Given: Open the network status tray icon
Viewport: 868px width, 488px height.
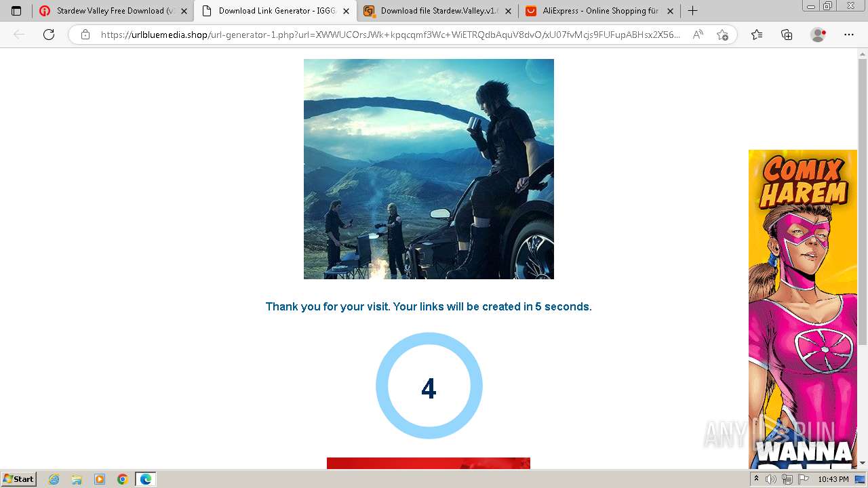Looking at the screenshot, I should [x=787, y=479].
